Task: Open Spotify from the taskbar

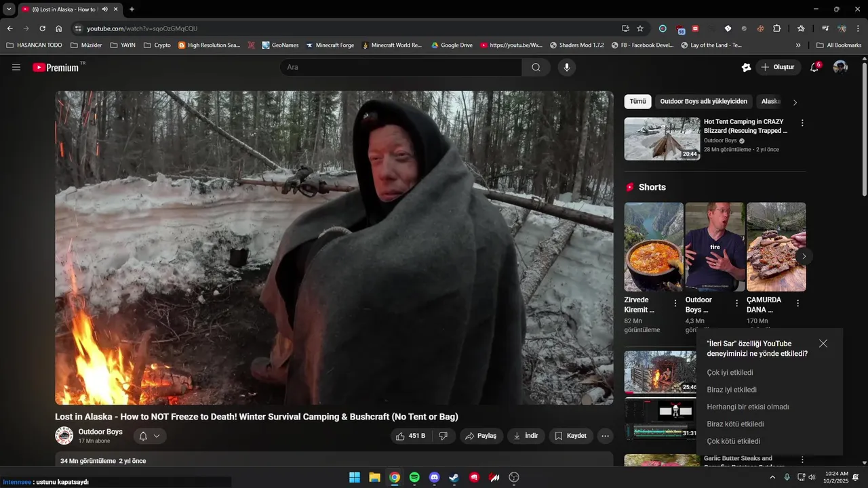Action: pos(414,477)
